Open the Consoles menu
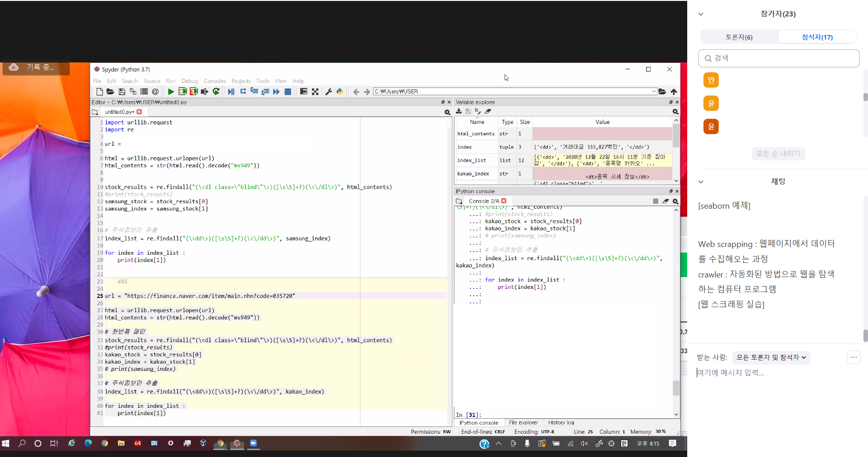The height and width of the screenshot is (457, 868). (214, 81)
